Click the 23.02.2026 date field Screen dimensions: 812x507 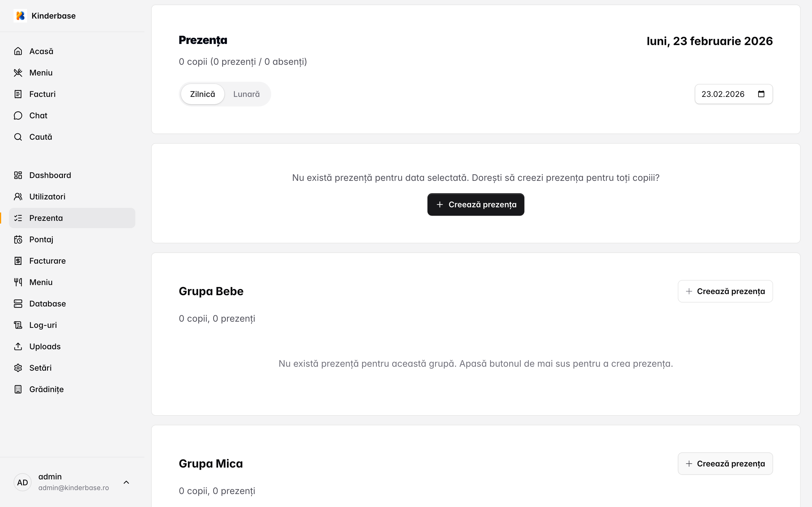tap(723, 94)
